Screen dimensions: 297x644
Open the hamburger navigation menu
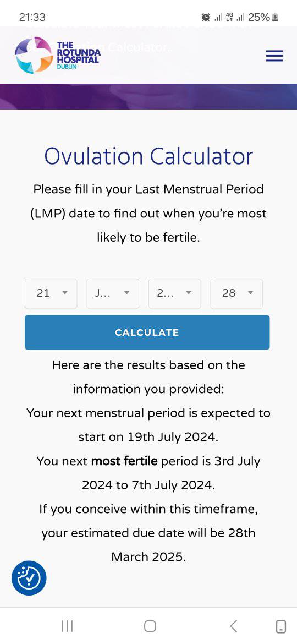tap(274, 56)
